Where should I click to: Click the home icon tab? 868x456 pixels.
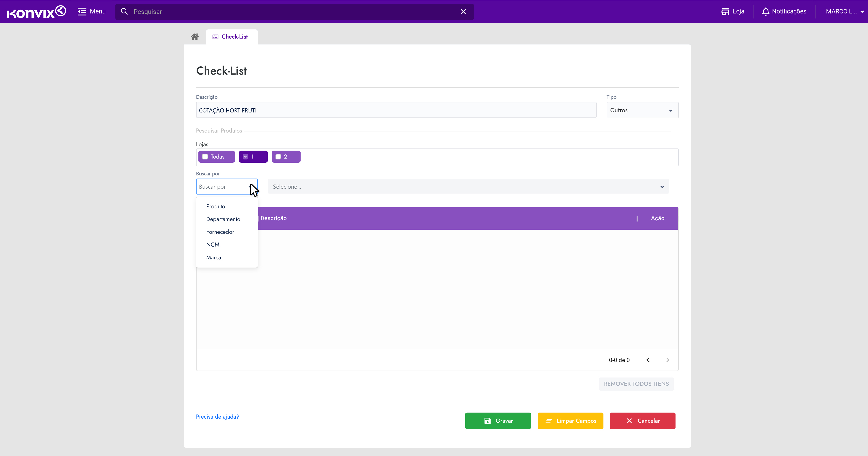click(x=195, y=37)
